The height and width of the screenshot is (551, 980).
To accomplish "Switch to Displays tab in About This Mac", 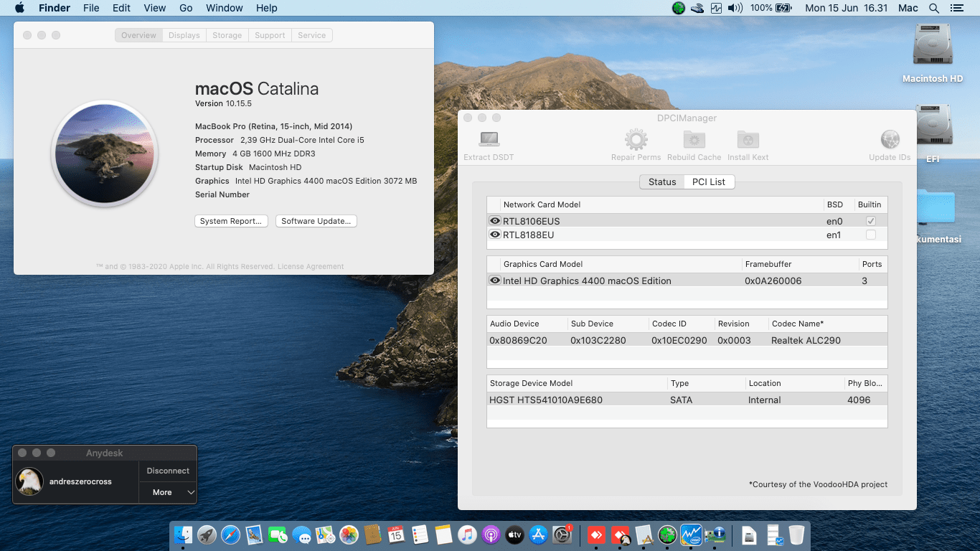I will [x=184, y=35].
